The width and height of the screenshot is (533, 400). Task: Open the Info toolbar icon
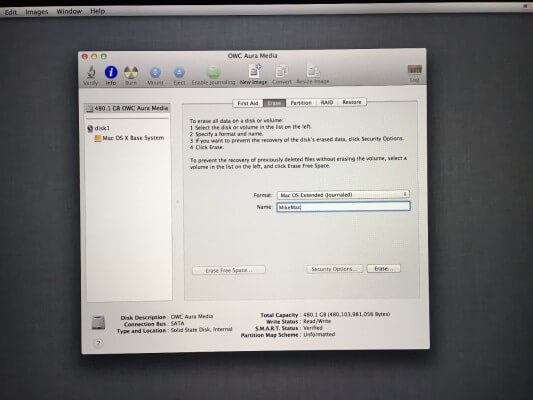(111, 75)
